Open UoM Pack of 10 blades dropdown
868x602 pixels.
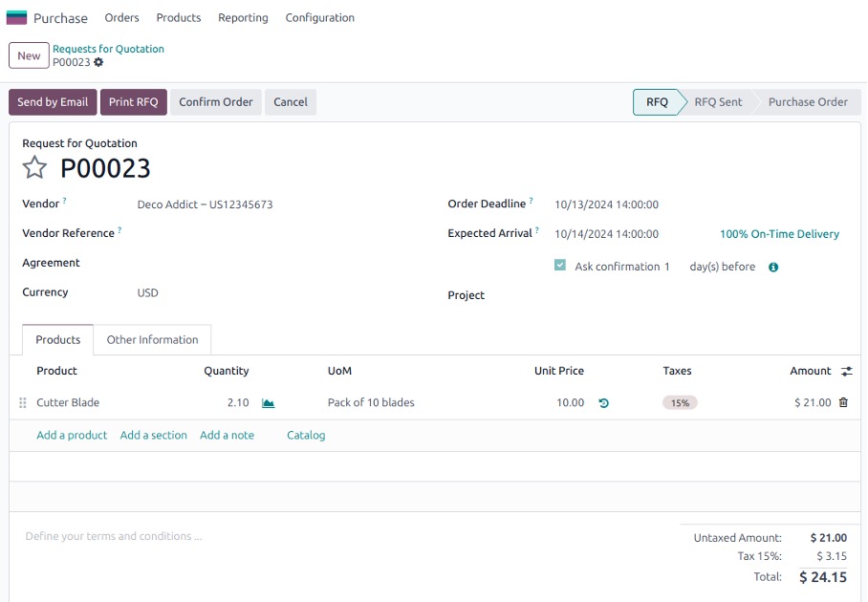[371, 403]
